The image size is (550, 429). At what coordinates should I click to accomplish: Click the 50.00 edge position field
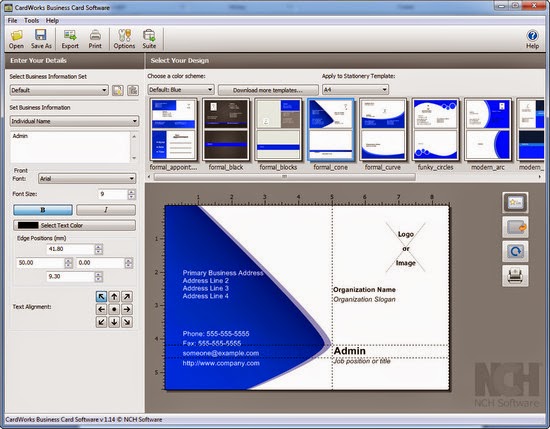[41, 263]
